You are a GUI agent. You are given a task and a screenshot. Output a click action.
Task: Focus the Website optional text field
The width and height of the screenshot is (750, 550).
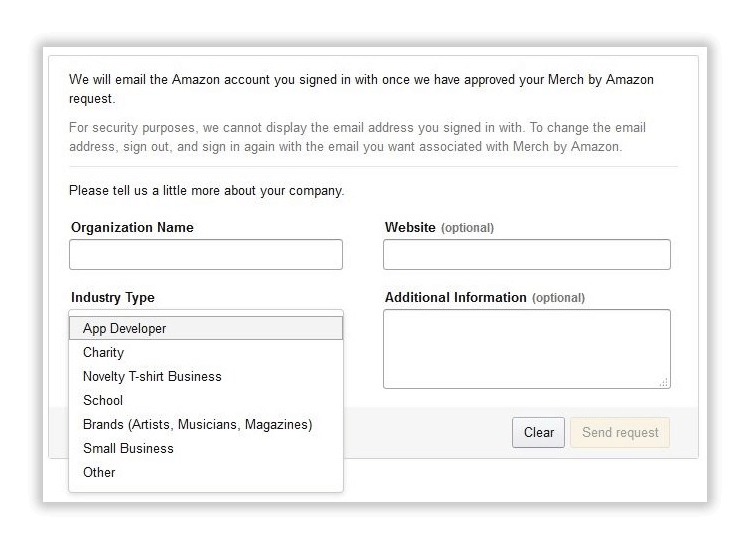point(527,254)
